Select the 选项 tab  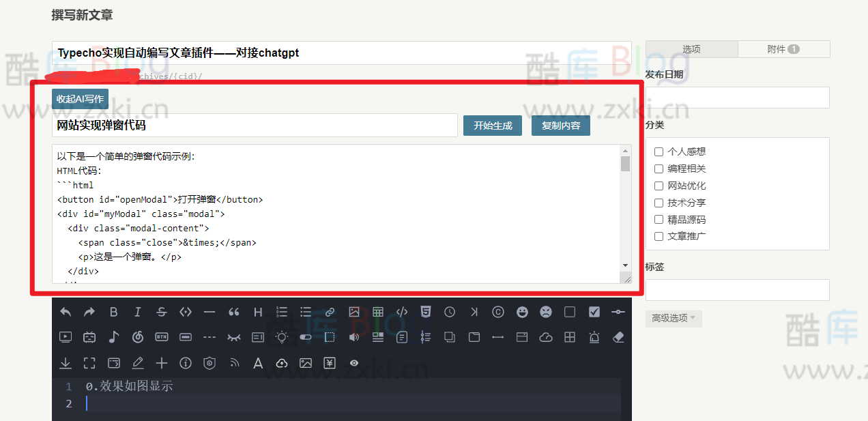pyautogui.click(x=691, y=49)
